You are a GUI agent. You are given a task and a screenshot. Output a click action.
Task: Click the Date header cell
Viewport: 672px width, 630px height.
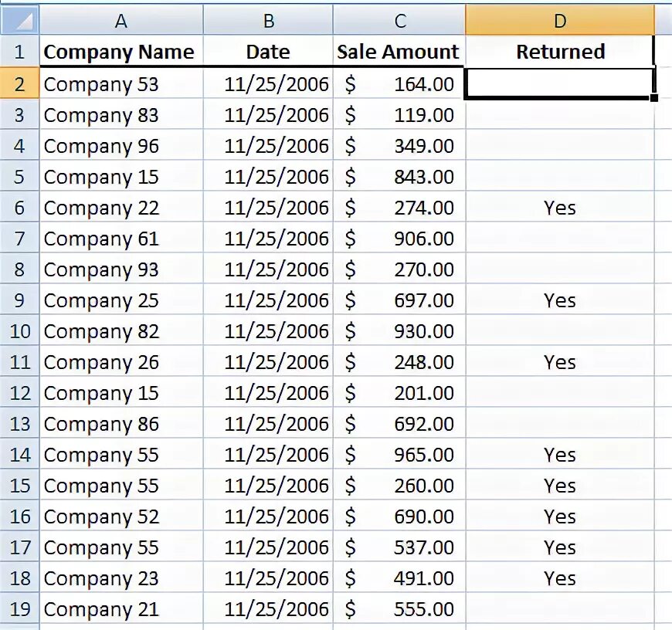(268, 52)
